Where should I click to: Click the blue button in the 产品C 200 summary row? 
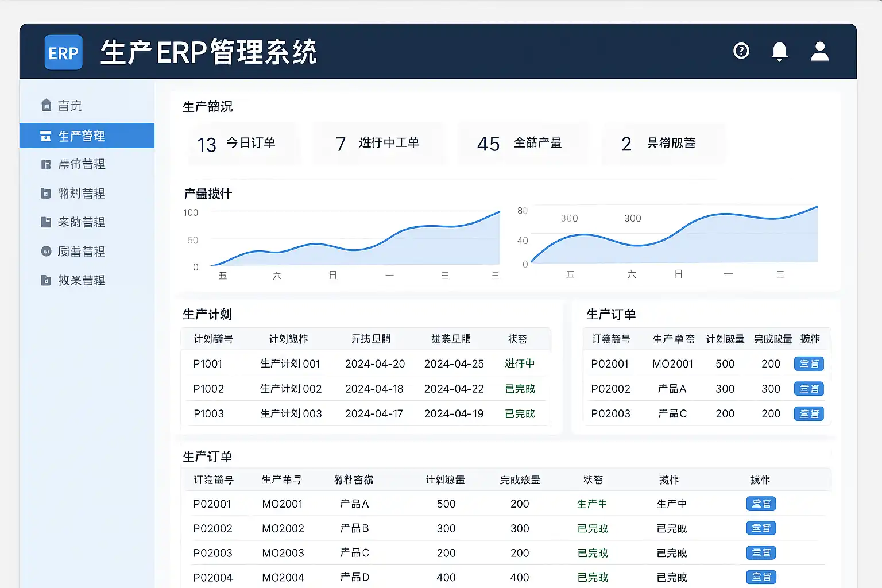pos(808,413)
